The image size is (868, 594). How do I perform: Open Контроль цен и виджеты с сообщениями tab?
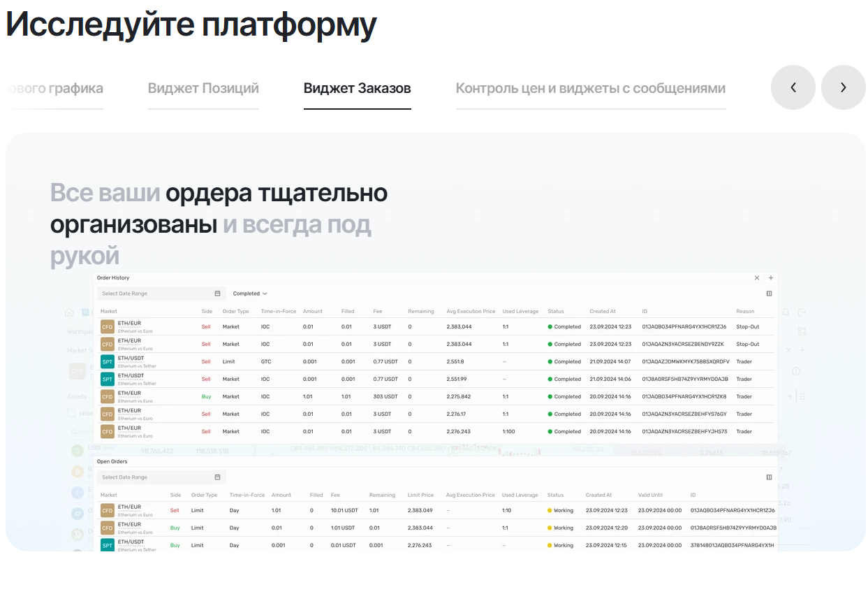tap(590, 89)
